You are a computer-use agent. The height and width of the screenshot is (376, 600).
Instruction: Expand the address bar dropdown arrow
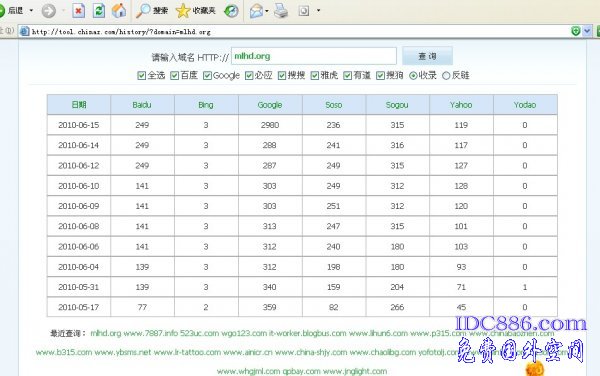tap(587, 31)
